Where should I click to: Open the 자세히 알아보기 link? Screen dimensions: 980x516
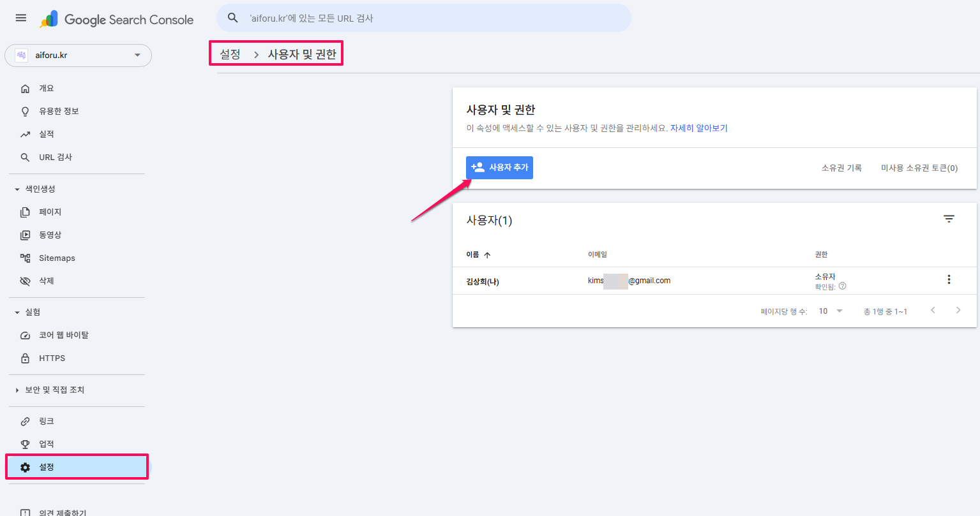pos(698,128)
